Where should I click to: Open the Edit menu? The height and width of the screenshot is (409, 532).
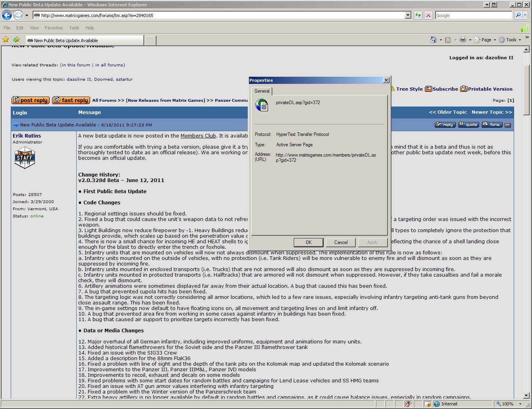[x=20, y=28]
